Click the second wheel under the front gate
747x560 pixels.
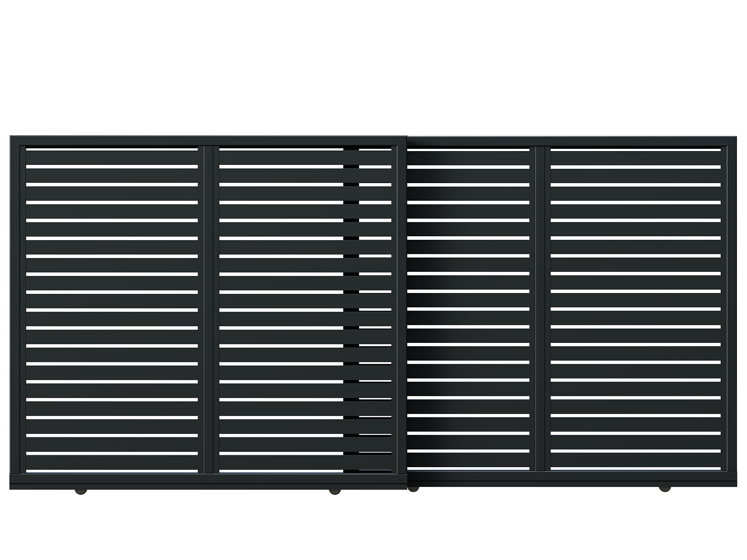[x=335, y=492]
